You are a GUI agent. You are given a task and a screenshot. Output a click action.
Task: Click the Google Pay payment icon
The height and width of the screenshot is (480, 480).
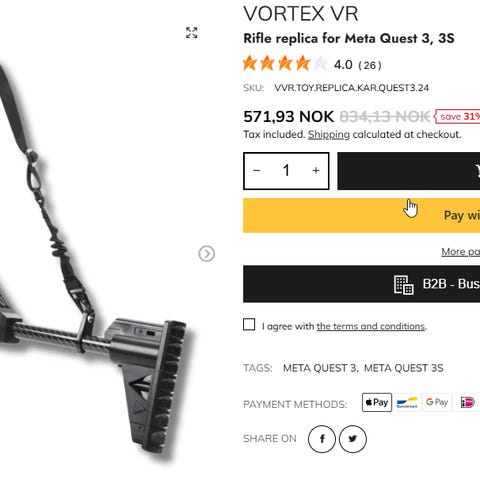tap(437, 402)
